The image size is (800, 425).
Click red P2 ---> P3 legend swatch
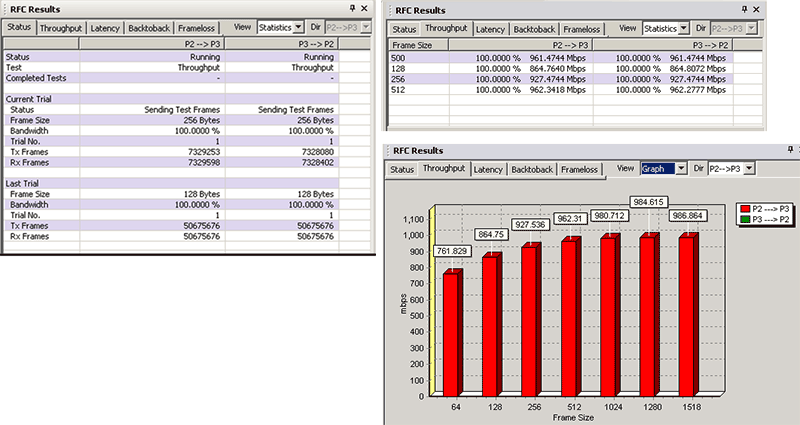[x=745, y=209]
